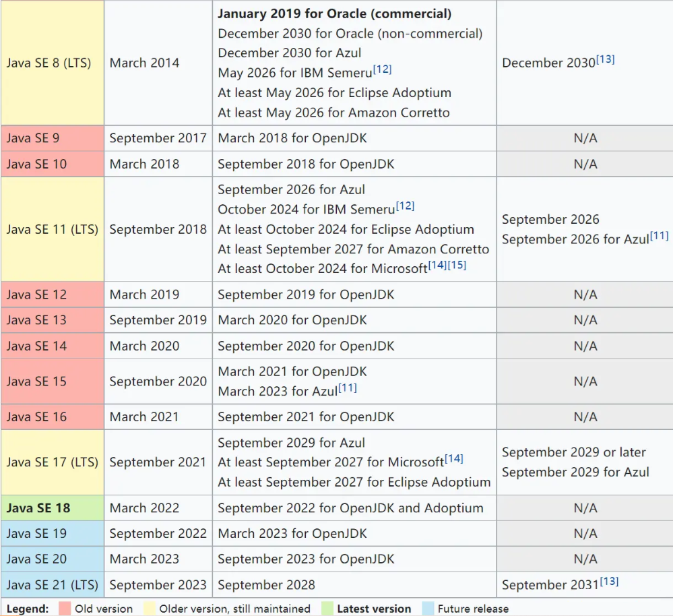Open citation [13] next to December 2030

(x=605, y=59)
